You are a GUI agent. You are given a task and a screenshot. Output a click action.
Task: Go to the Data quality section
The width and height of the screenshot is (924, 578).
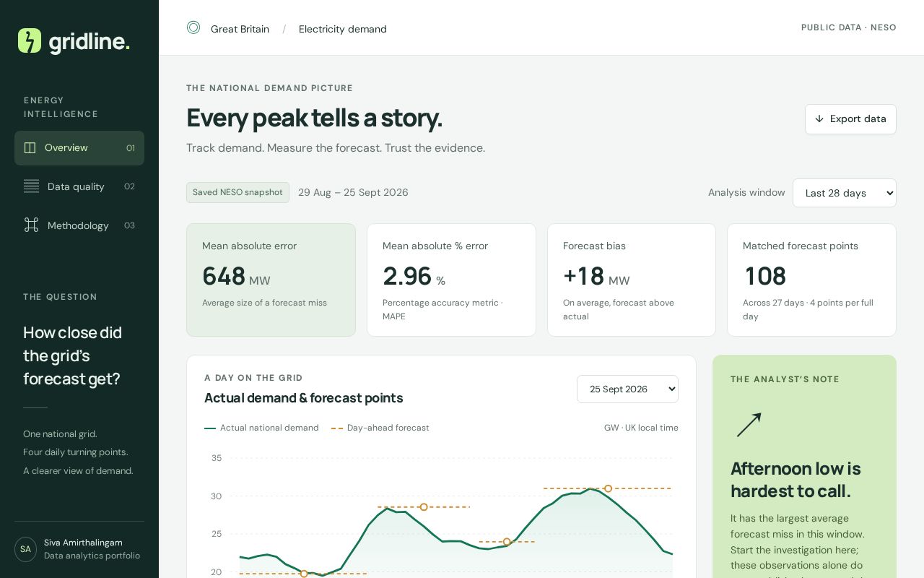[79, 186]
